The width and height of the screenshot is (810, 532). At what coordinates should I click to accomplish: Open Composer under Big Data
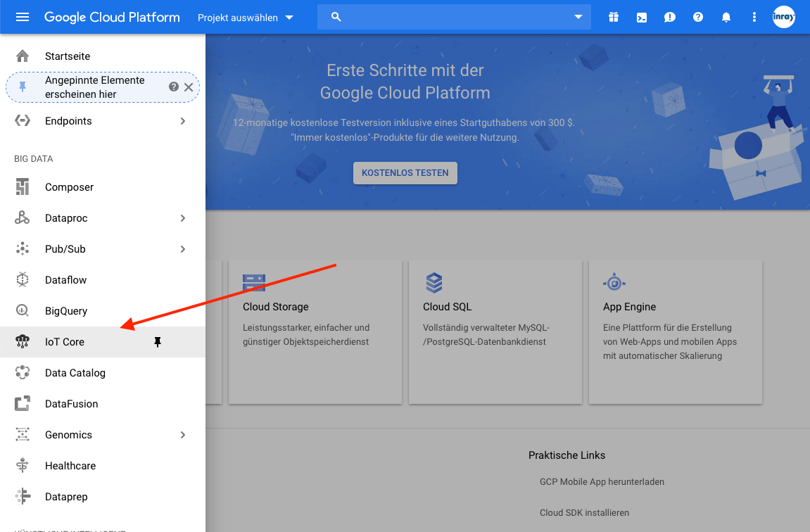[70, 186]
